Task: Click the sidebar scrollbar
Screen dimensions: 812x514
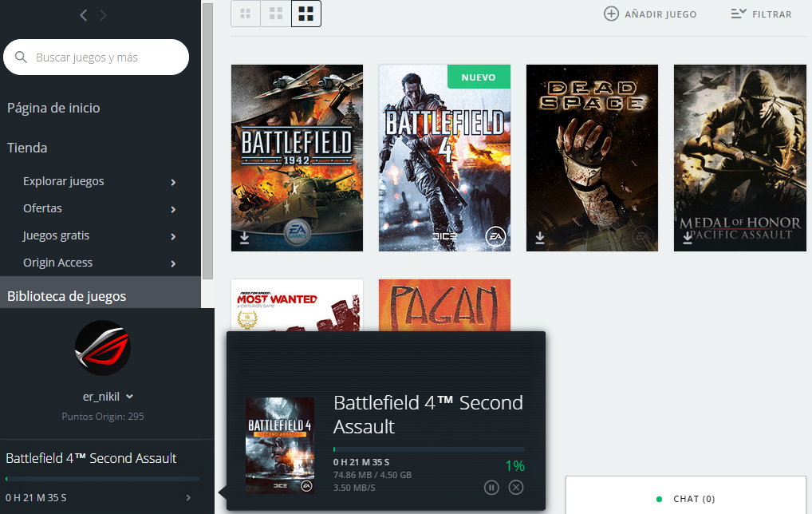Action: (x=207, y=141)
